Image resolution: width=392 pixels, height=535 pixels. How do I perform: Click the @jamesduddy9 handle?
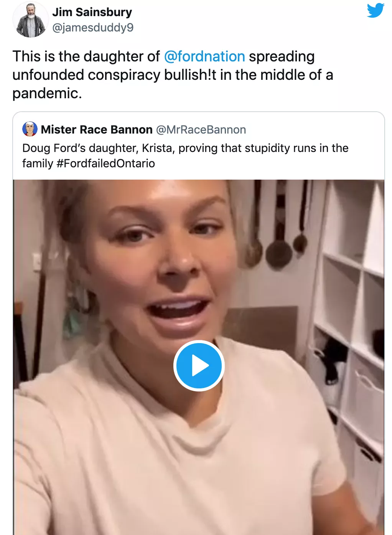pyautogui.click(x=93, y=28)
